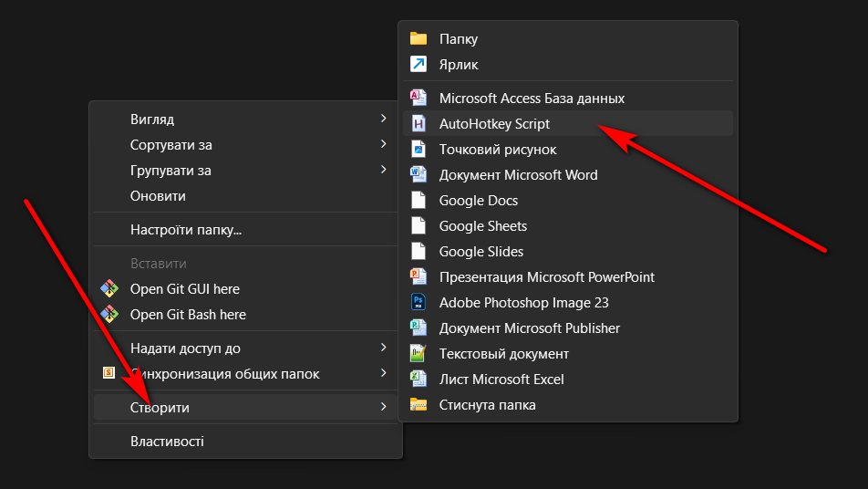This screenshot has height=489, width=868.
Task: Select Стиснута папка label
Action: click(487, 405)
